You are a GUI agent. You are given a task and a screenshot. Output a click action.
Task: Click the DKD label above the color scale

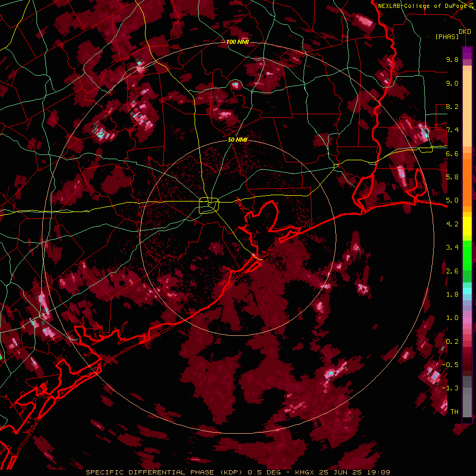[464, 32]
